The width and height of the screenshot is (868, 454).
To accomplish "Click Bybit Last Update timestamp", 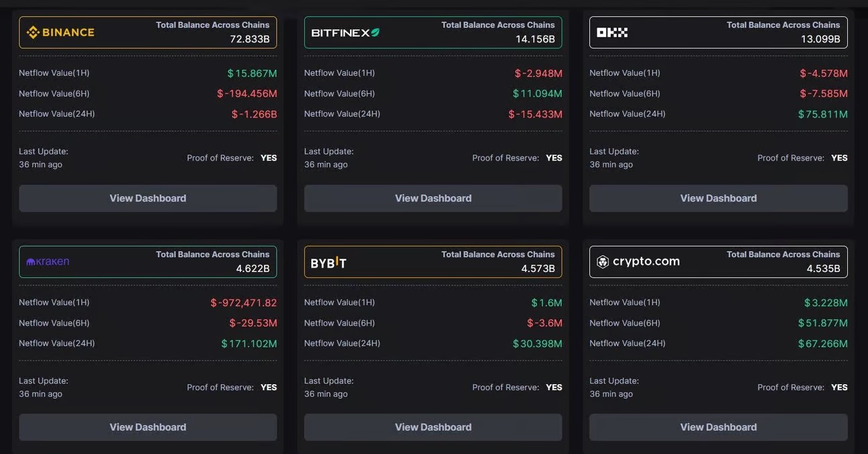I will click(x=326, y=394).
